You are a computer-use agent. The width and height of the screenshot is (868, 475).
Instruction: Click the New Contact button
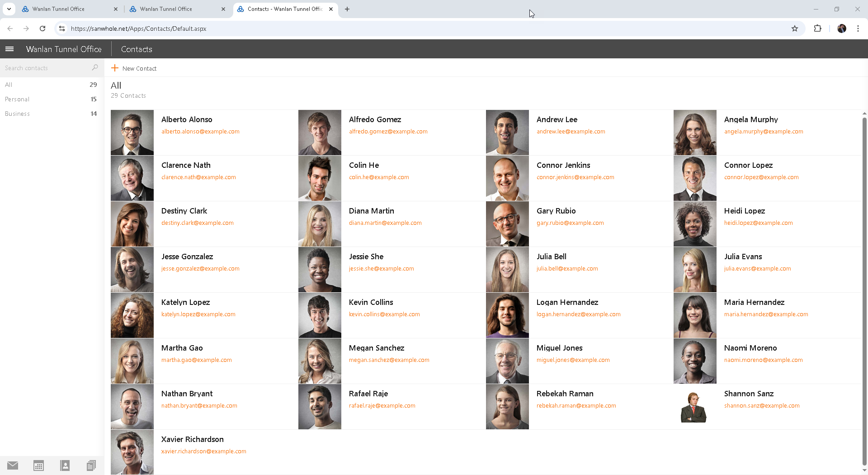pyautogui.click(x=134, y=68)
